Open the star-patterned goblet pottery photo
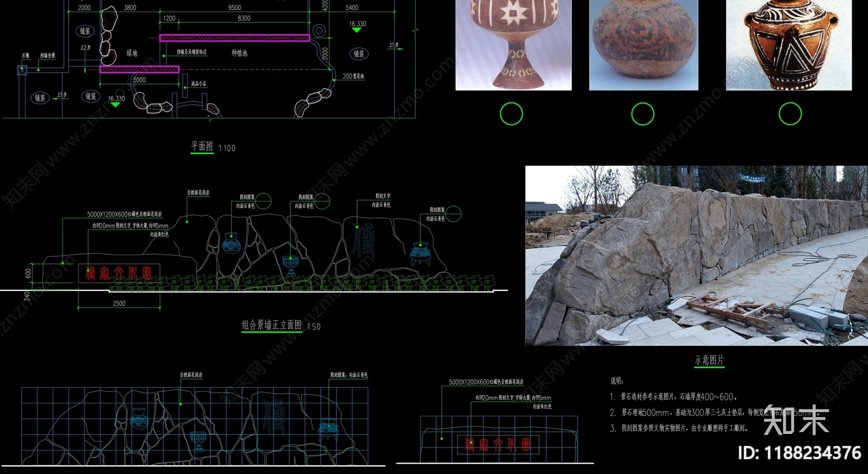Image resolution: width=868 pixels, height=474 pixels. [513, 45]
